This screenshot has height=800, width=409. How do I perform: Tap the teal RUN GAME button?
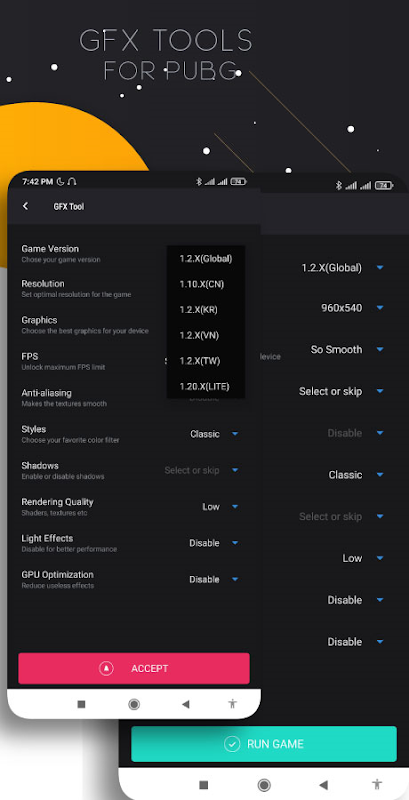coord(264,744)
